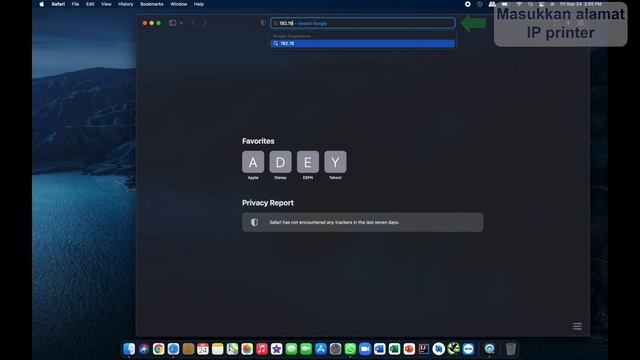Image resolution: width=640 pixels, height=360 pixels.
Task: Open Notes from the Dock
Action: (x=218, y=349)
